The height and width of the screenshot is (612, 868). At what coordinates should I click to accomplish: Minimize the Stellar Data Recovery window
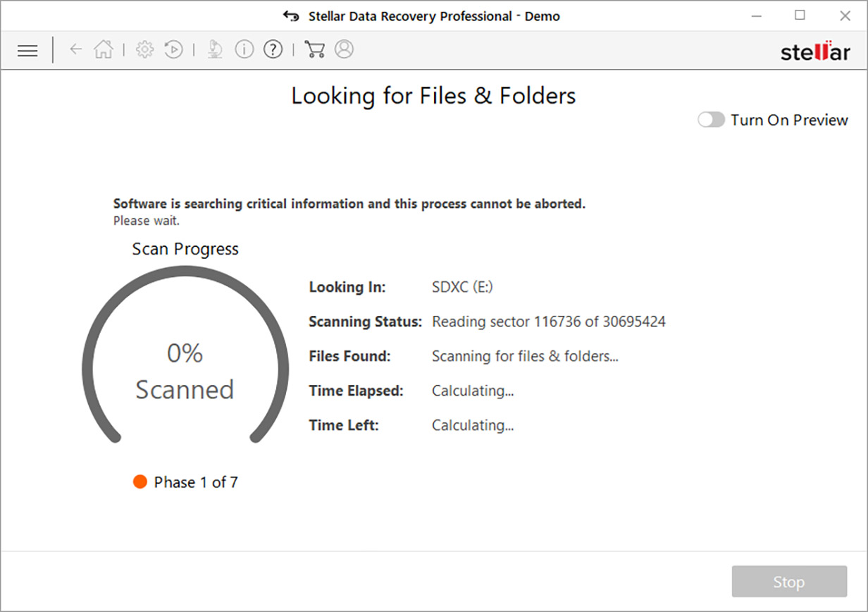(x=755, y=16)
